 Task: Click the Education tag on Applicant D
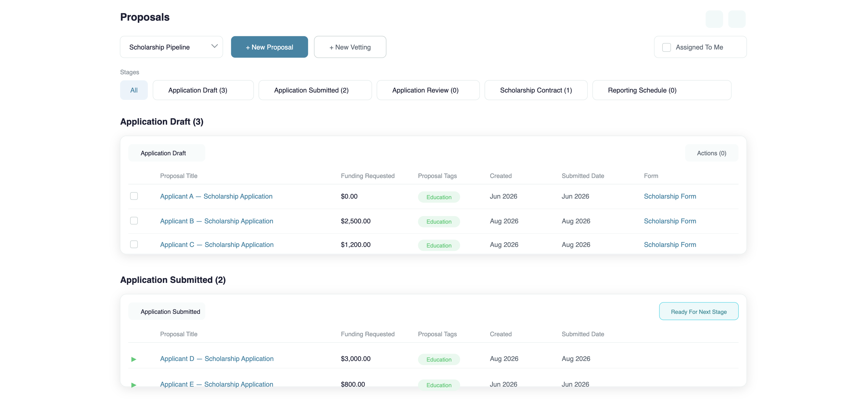439,359
